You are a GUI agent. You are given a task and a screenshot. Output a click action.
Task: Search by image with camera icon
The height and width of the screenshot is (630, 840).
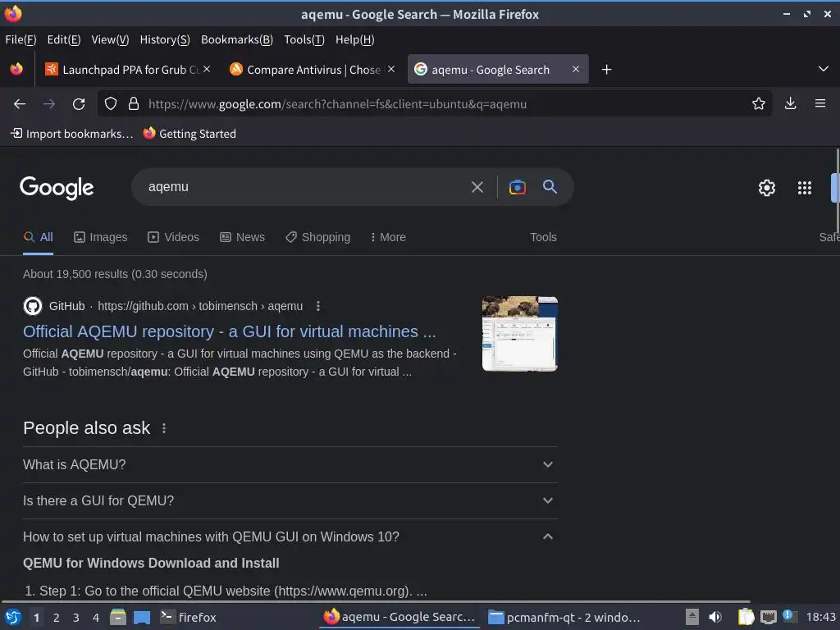(517, 187)
